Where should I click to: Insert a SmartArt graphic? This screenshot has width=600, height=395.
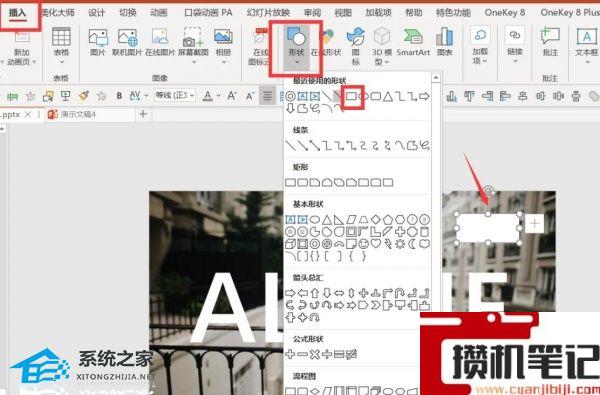point(413,42)
